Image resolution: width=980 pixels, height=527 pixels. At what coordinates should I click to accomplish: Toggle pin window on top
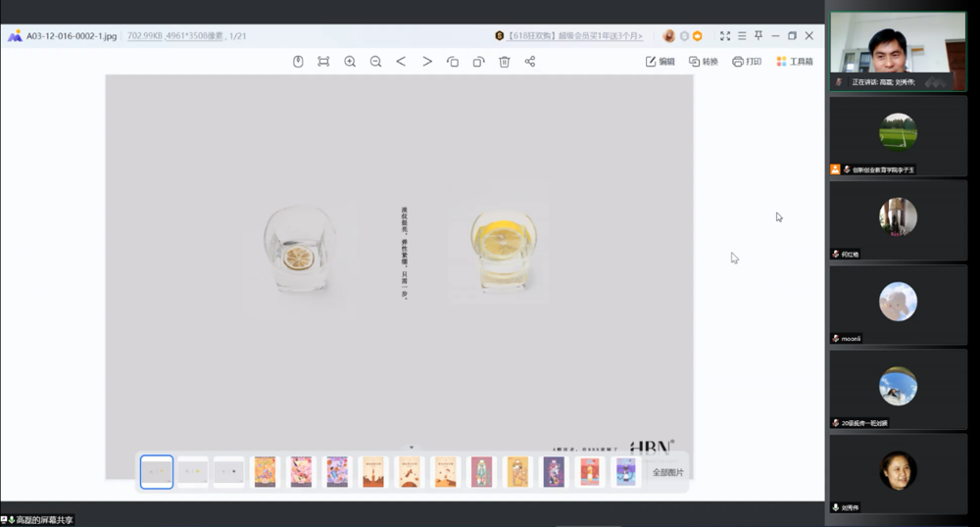[x=758, y=36]
